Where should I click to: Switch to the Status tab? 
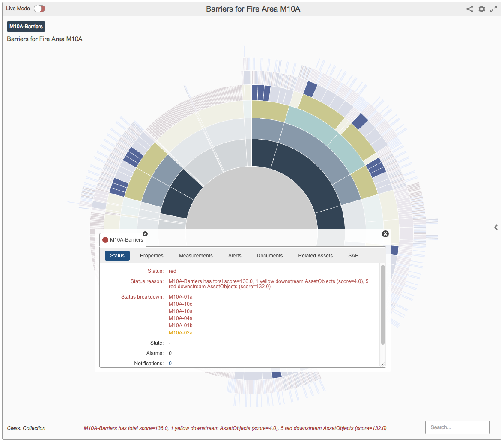[117, 256]
